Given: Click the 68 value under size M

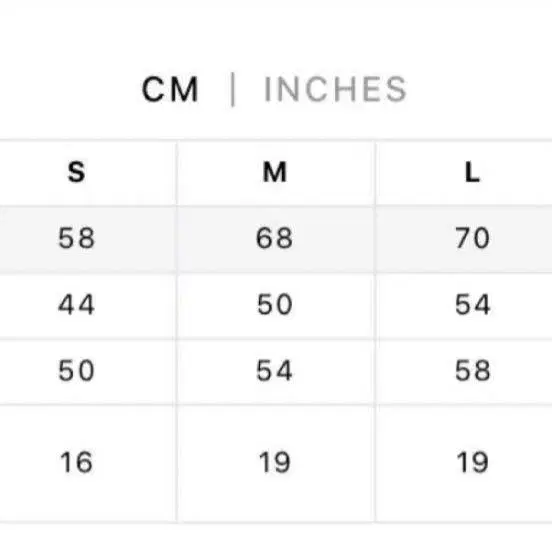Looking at the screenshot, I should [x=274, y=238].
